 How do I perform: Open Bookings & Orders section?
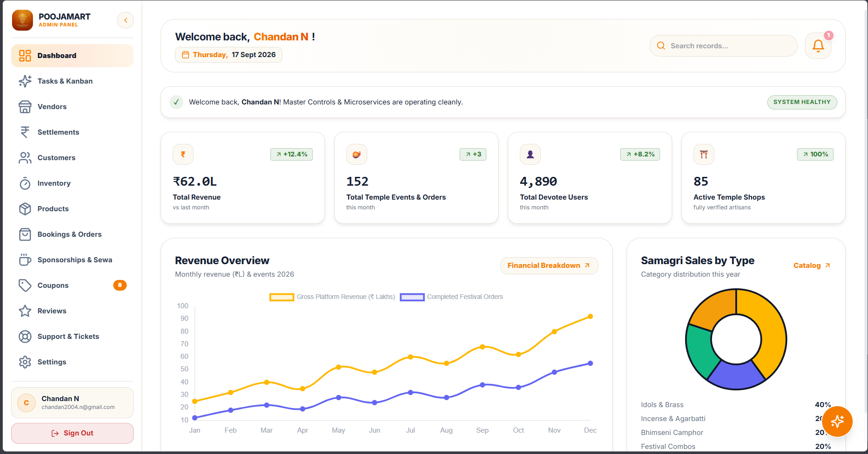tap(72, 234)
